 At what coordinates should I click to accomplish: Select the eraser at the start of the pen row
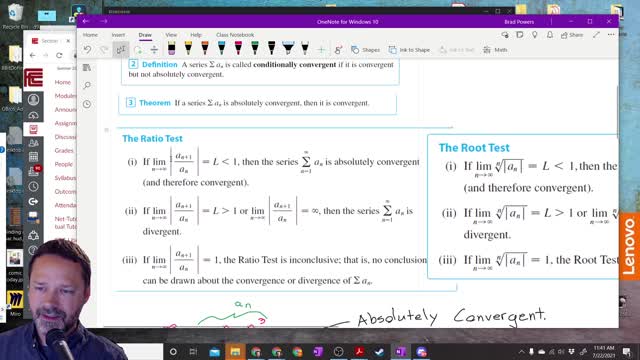pos(171,48)
